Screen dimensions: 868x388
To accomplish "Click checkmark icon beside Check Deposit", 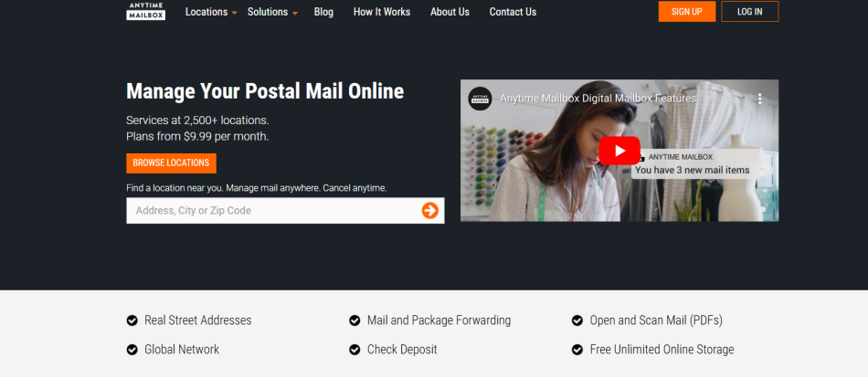I will coord(355,350).
